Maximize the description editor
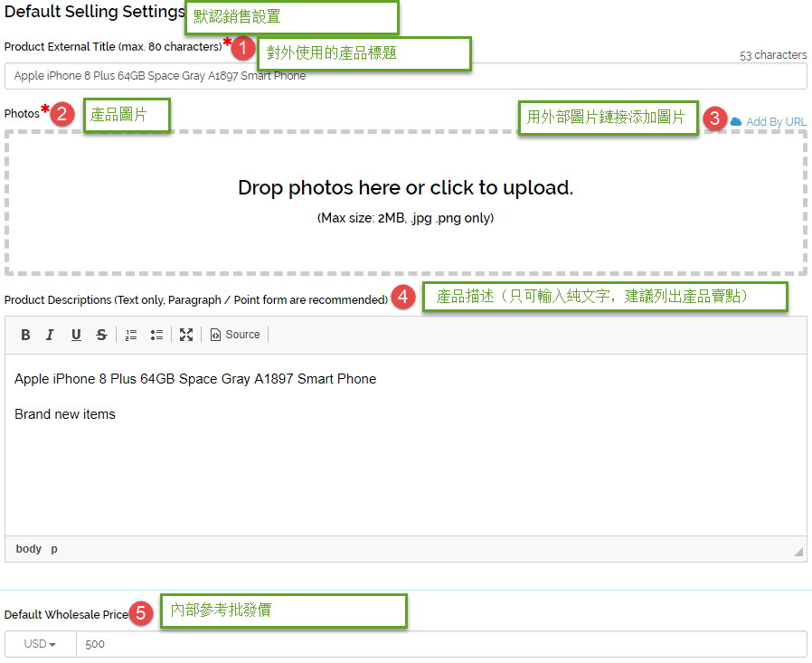This screenshot has height=663, width=812. click(186, 336)
